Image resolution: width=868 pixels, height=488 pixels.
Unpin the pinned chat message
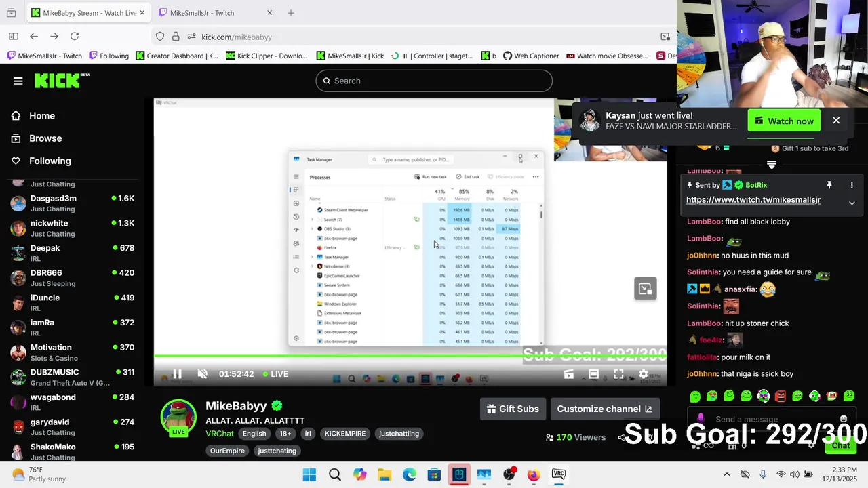829,185
